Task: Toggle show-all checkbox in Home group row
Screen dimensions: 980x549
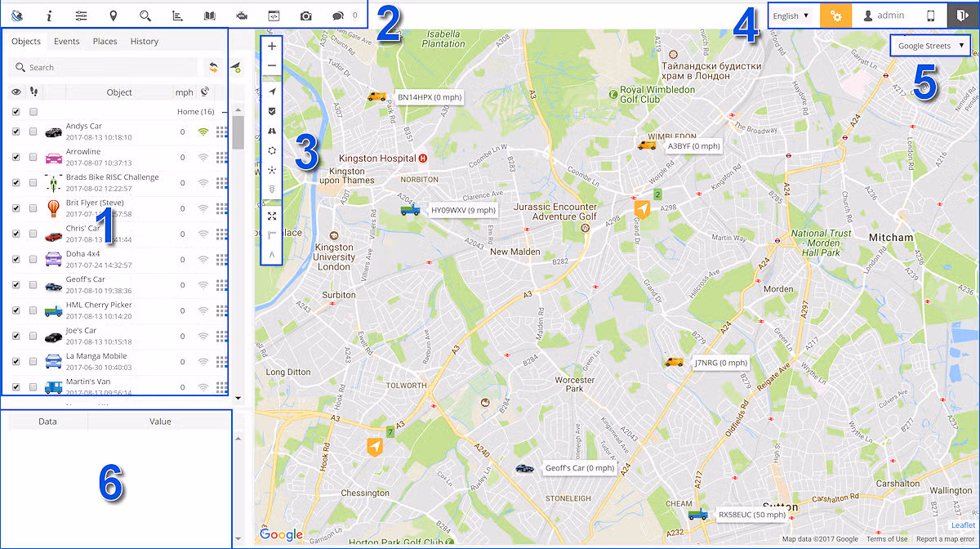Action: click(16, 112)
